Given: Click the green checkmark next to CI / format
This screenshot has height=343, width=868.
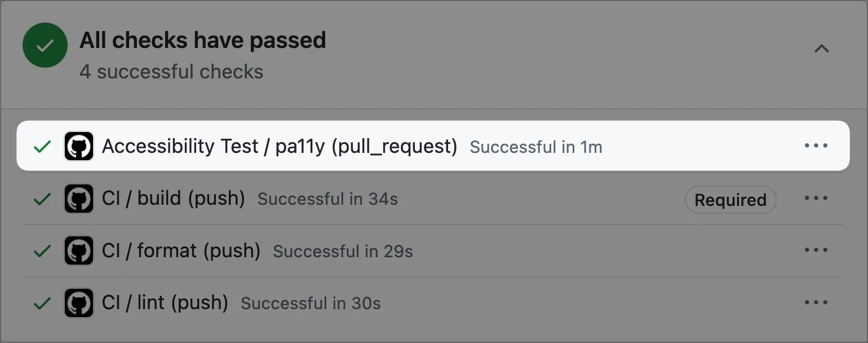Looking at the screenshot, I should (42, 250).
